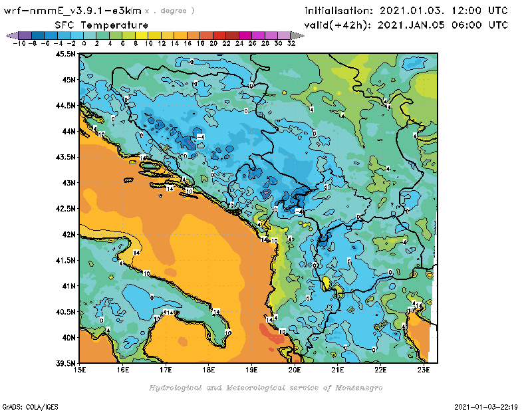Click the 'initialisation: 2021.01.03. 12:00 UTC' line

tap(406, 11)
